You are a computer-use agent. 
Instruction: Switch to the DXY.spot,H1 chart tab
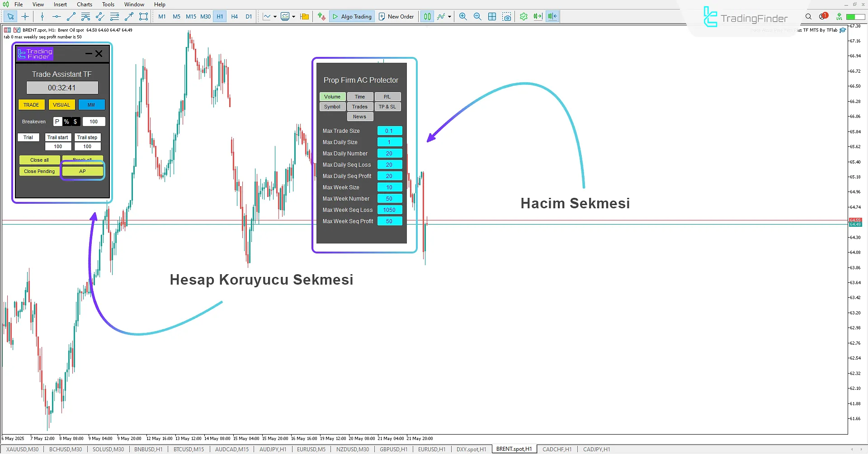(x=471, y=449)
